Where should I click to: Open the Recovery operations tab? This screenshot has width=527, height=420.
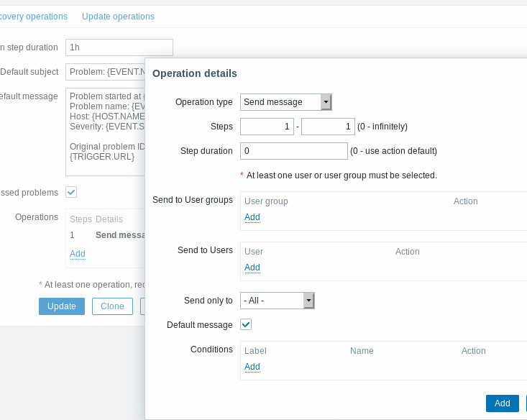pos(34,17)
